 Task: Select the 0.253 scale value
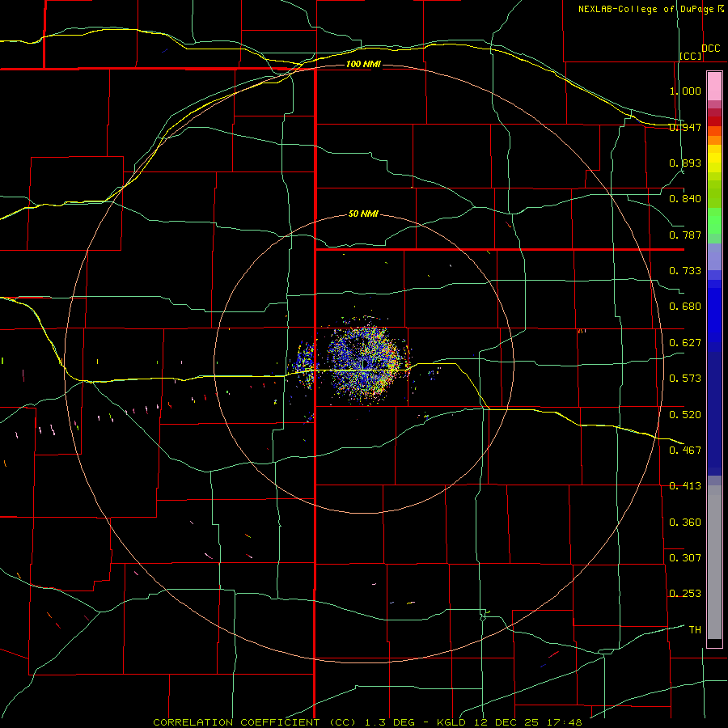[685, 594]
